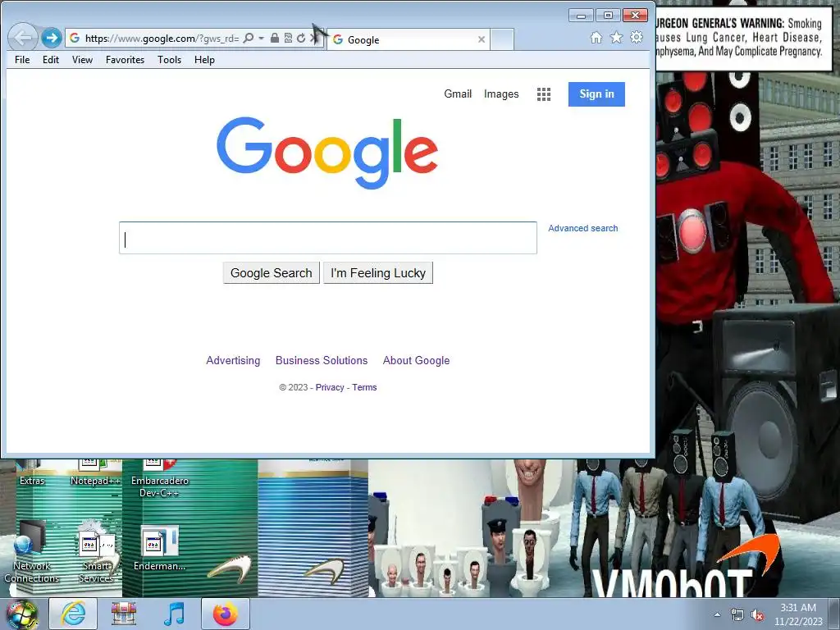Open the Edit menu

coord(51,59)
